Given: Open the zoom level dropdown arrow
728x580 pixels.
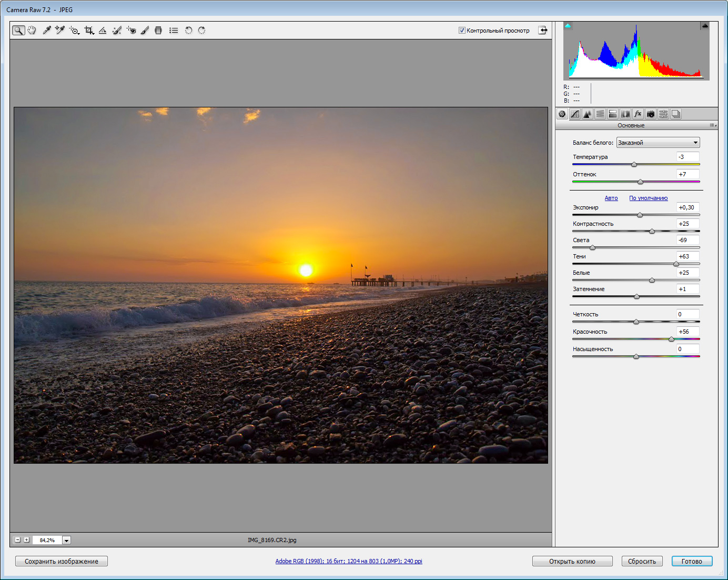Looking at the screenshot, I should [x=67, y=540].
